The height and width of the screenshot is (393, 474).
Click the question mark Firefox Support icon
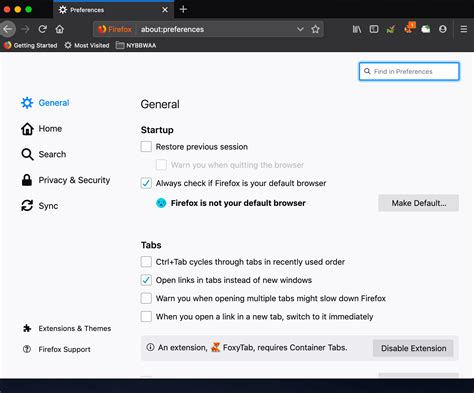click(x=27, y=349)
